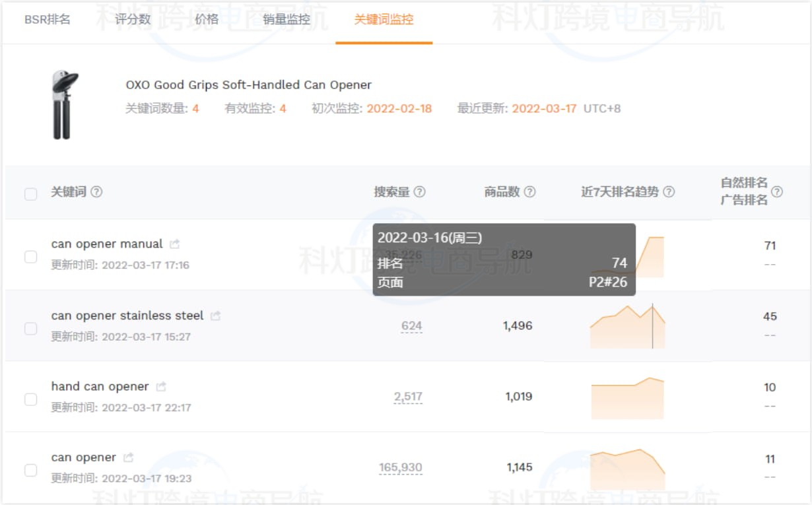
Task: Open the 销量监控 tab
Action: click(286, 20)
